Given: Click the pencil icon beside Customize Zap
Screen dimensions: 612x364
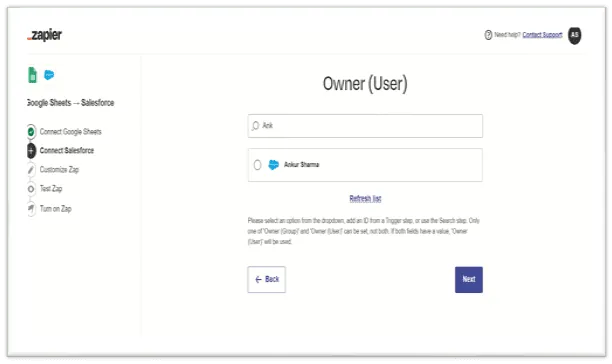Looking at the screenshot, I should pyautogui.click(x=31, y=170).
